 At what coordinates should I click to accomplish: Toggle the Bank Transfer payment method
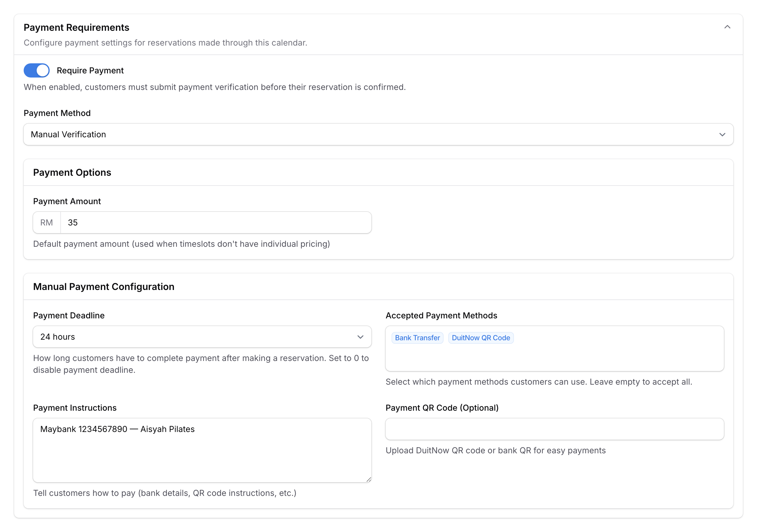417,338
